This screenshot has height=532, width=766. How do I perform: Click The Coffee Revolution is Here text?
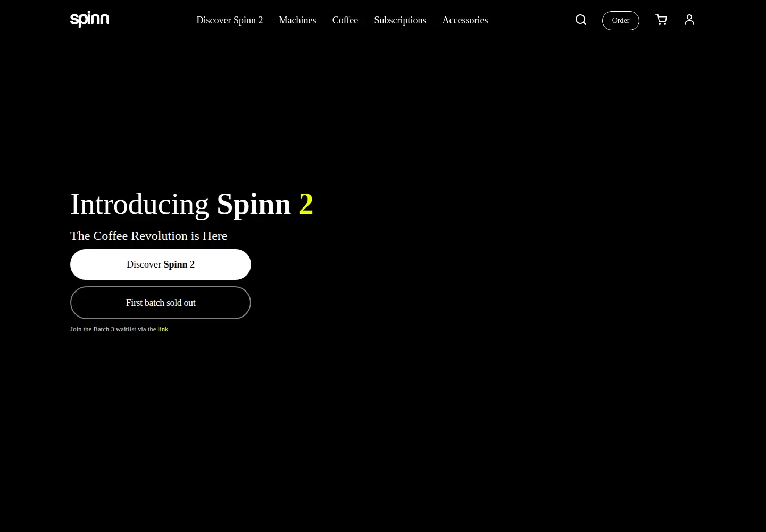coord(149,236)
